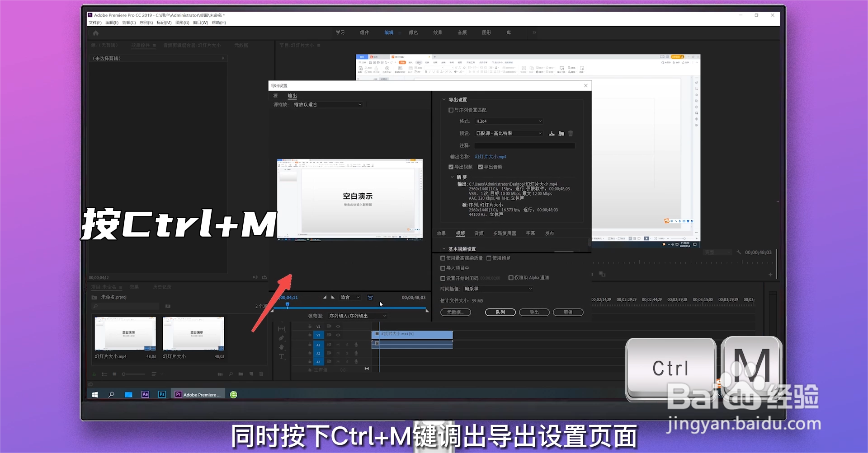Image resolution: width=868 pixels, height=453 pixels.
Task: Enable 与序列设置匹配 checkbox
Action: [x=451, y=110]
